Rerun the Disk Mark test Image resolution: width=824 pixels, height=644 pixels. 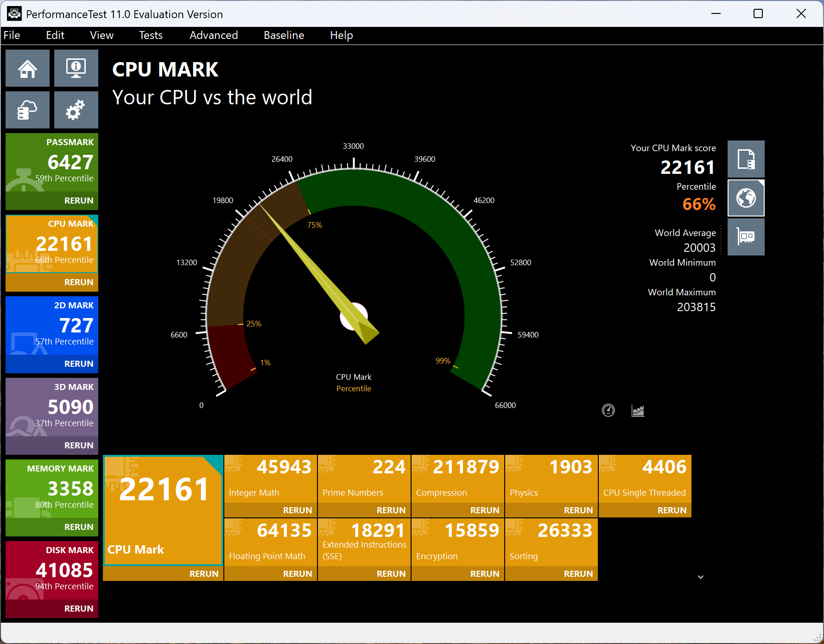click(78, 608)
